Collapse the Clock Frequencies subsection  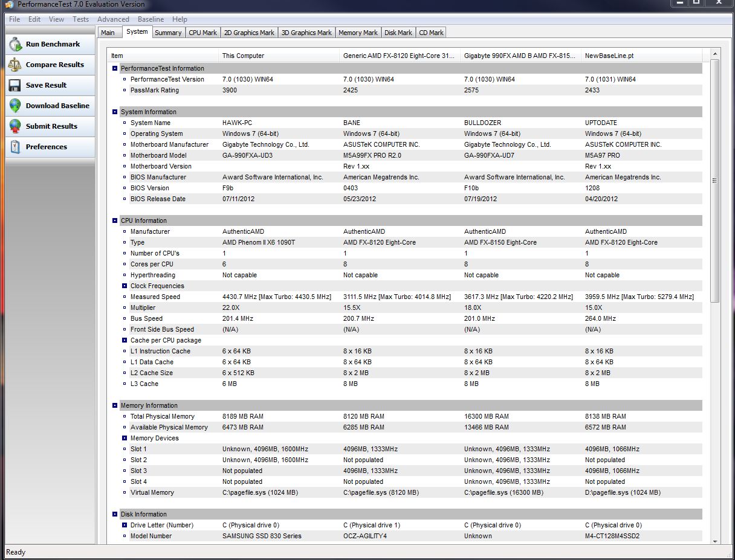pyautogui.click(x=125, y=286)
